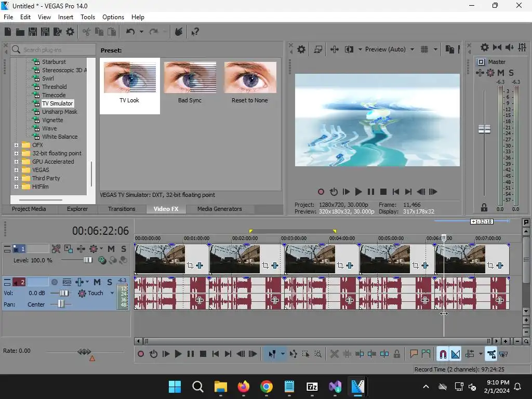Select the Timecode plug-in
This screenshot has width=532, height=399.
(54, 96)
